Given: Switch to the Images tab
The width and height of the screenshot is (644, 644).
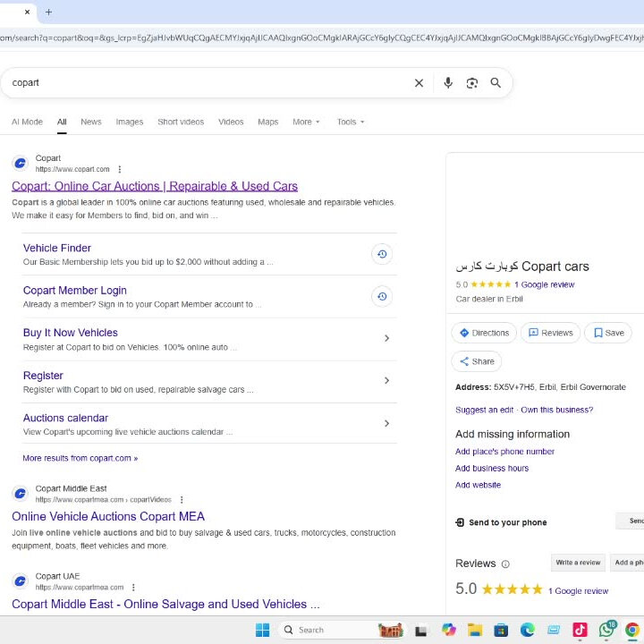Looking at the screenshot, I should click(130, 122).
